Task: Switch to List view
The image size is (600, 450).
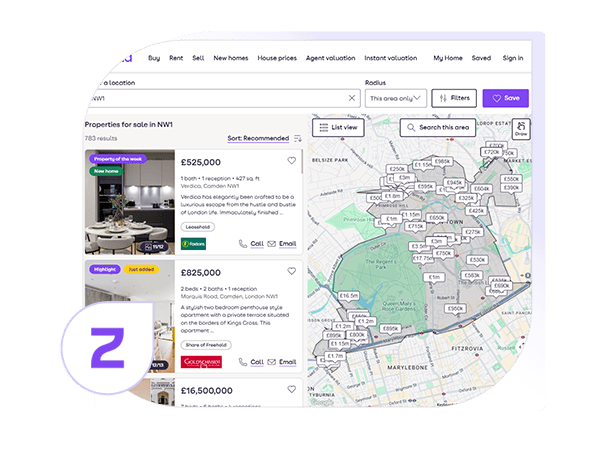Action: point(338,127)
